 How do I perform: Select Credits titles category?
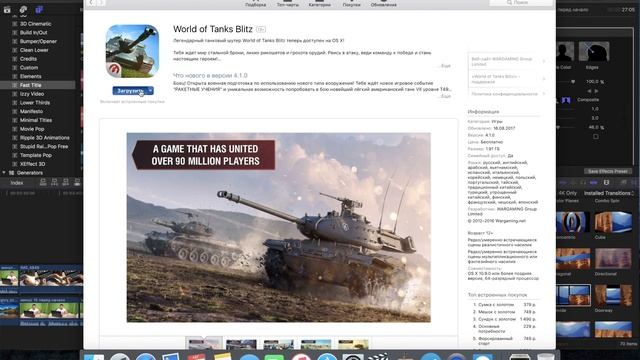(28, 59)
